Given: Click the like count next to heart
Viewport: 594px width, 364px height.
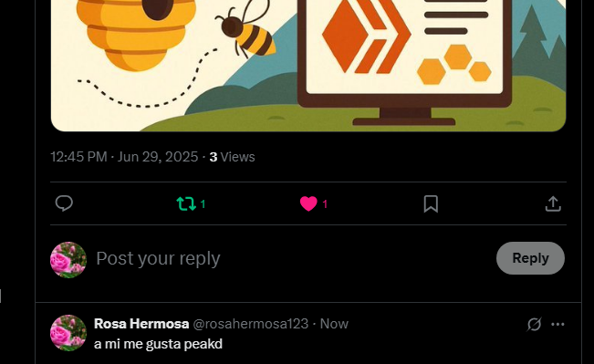Looking at the screenshot, I should (325, 204).
